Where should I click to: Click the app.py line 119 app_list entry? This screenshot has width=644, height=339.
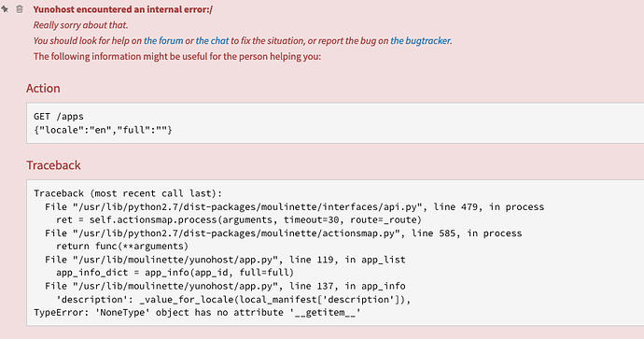[x=225, y=260]
